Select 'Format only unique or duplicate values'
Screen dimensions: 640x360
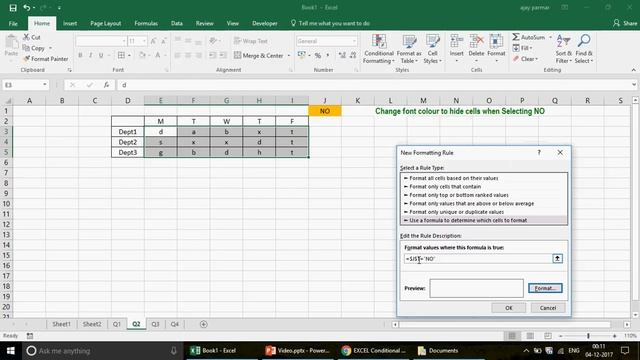[x=484, y=212]
